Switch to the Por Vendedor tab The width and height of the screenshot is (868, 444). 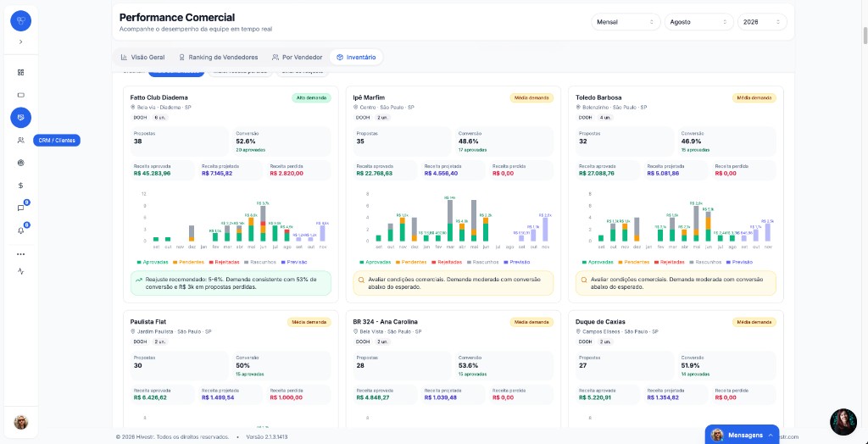click(297, 57)
